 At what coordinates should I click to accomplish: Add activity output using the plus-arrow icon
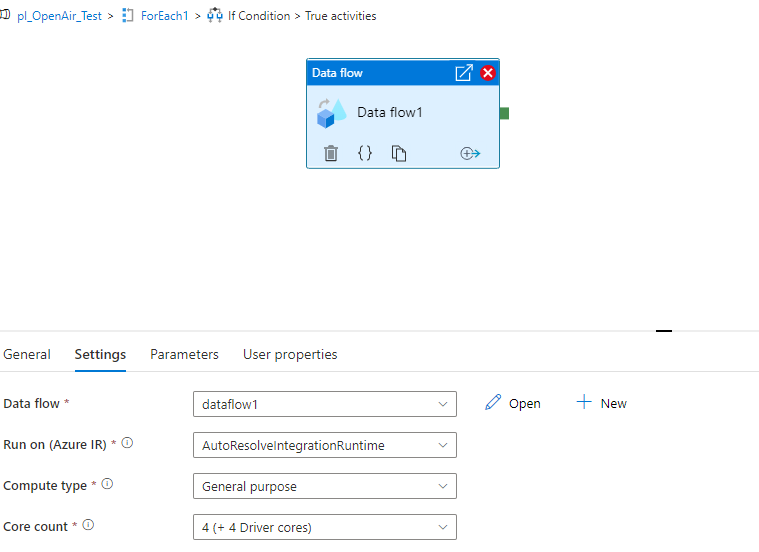[x=470, y=153]
